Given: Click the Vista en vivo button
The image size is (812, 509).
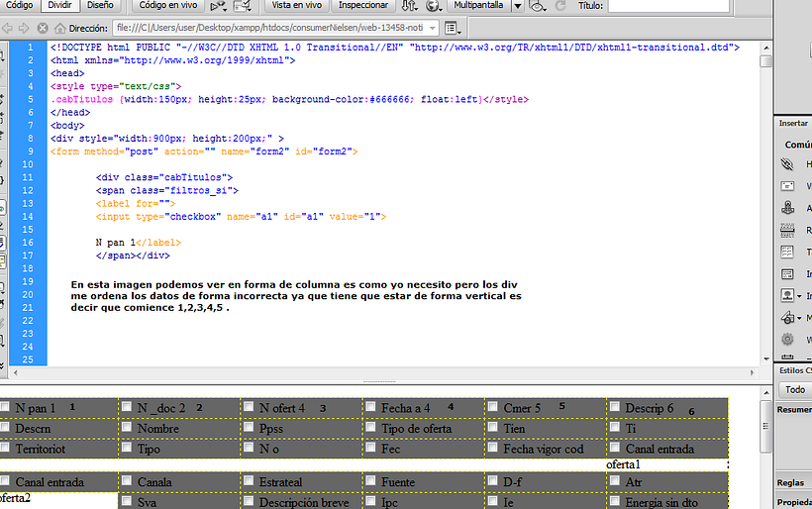Looking at the screenshot, I should point(296,5).
